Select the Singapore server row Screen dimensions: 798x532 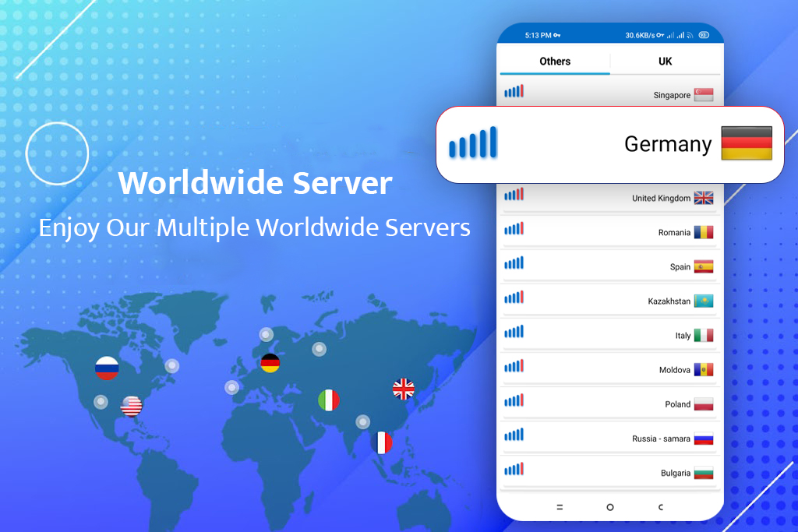pyautogui.click(x=609, y=93)
